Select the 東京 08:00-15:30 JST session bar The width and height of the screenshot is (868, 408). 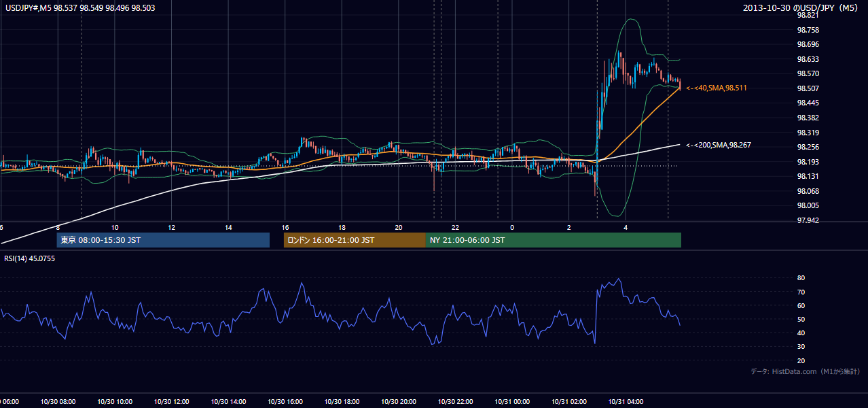163,240
